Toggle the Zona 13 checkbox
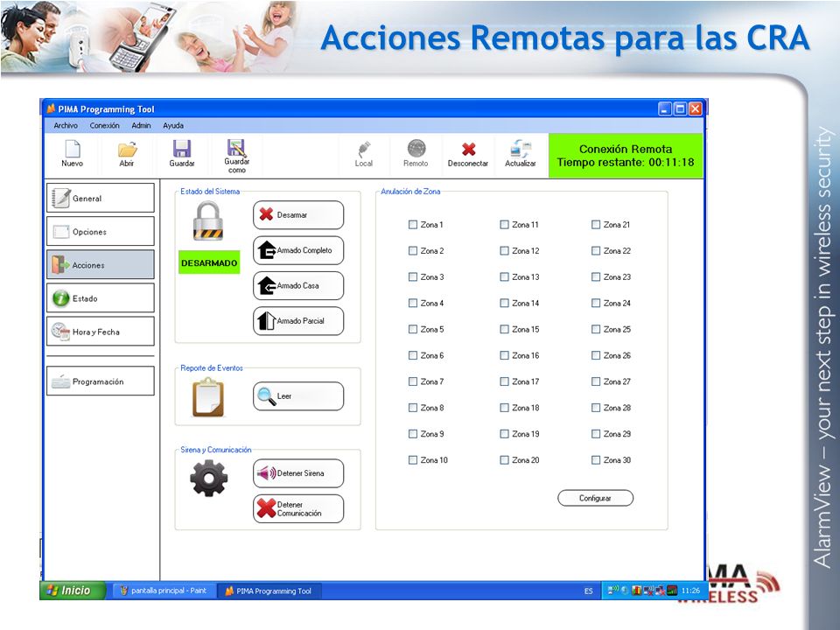The height and width of the screenshot is (630, 840). (504, 277)
